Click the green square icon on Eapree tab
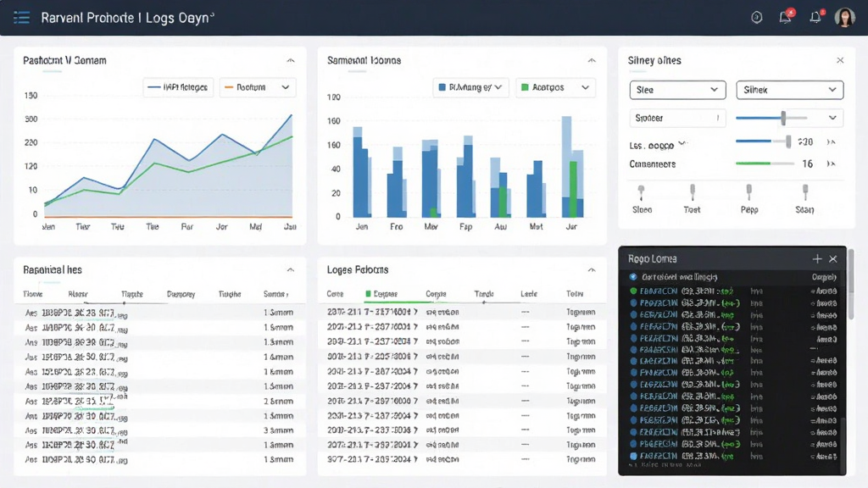 point(368,294)
